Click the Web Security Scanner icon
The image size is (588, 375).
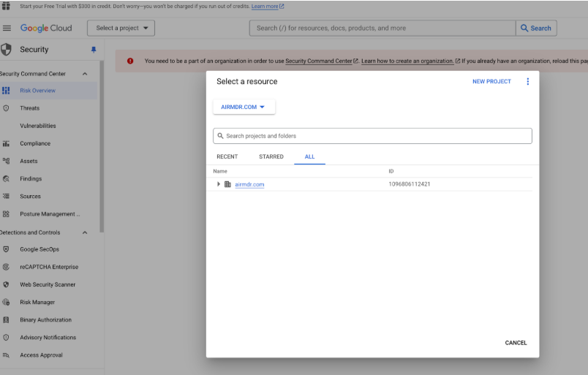[6, 284]
